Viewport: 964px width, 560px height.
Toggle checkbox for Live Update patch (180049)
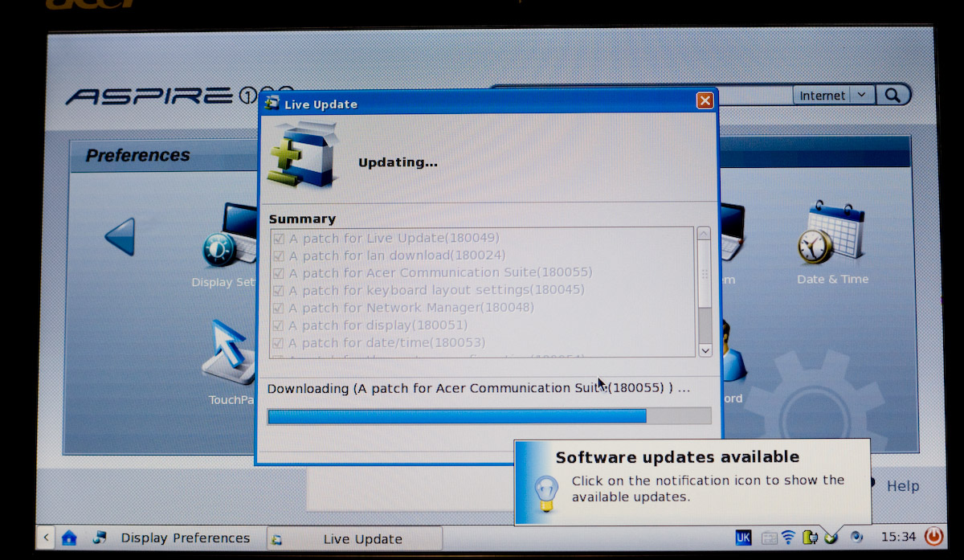tap(279, 239)
